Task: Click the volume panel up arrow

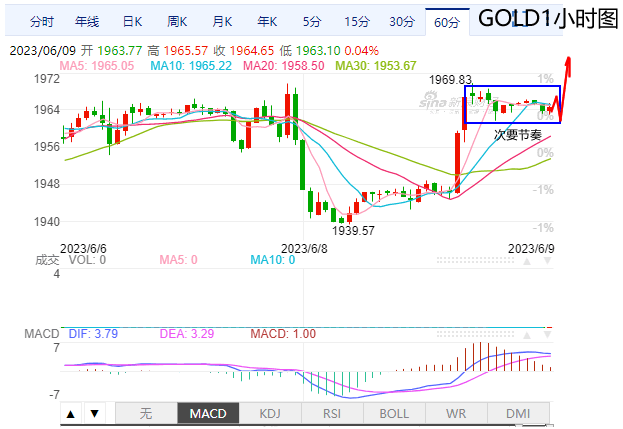Action: pos(527,261)
